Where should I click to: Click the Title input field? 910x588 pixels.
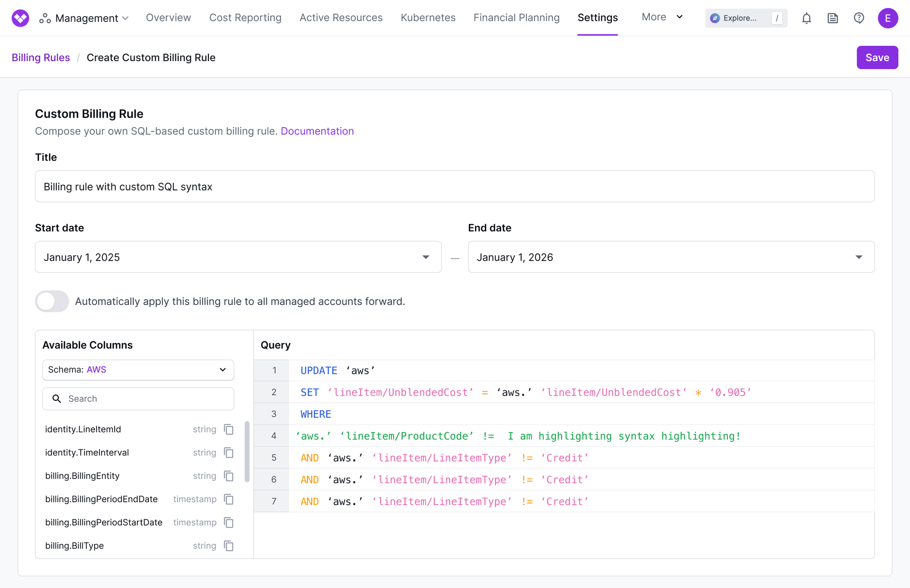(x=455, y=186)
